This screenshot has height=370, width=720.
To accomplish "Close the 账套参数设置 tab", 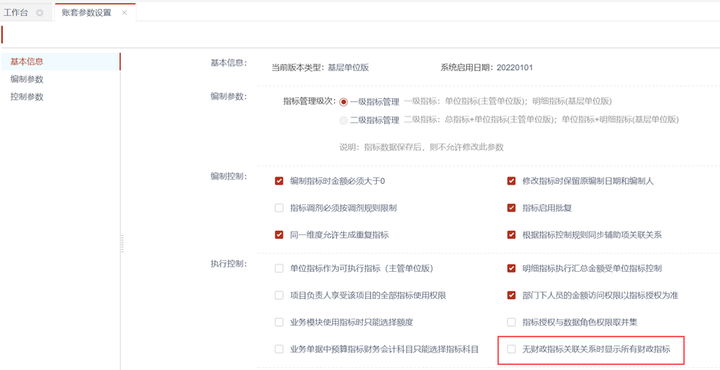I will coord(124,13).
